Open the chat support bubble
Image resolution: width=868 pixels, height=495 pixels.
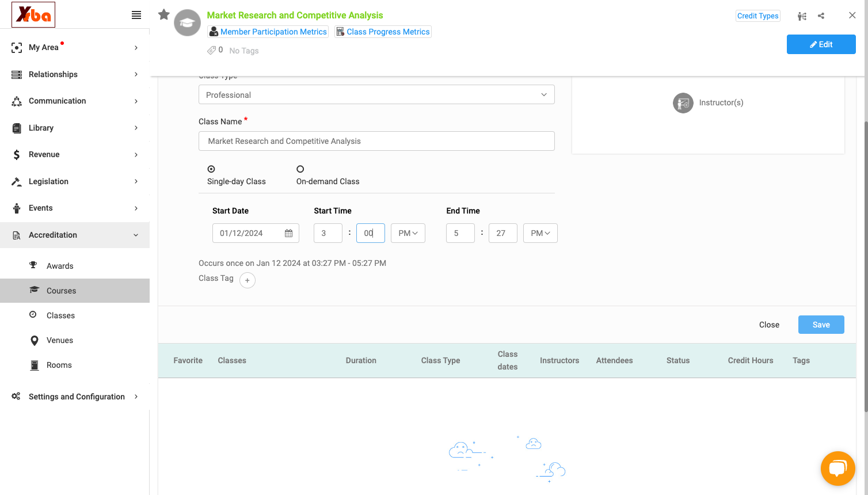[838, 469]
